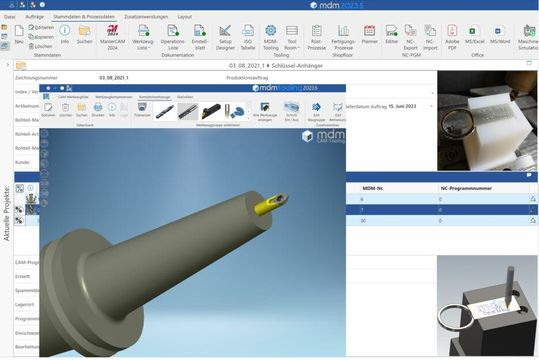Open Fertigungs-Prozesse
This screenshot has height=360, width=539.
tap(343, 37)
